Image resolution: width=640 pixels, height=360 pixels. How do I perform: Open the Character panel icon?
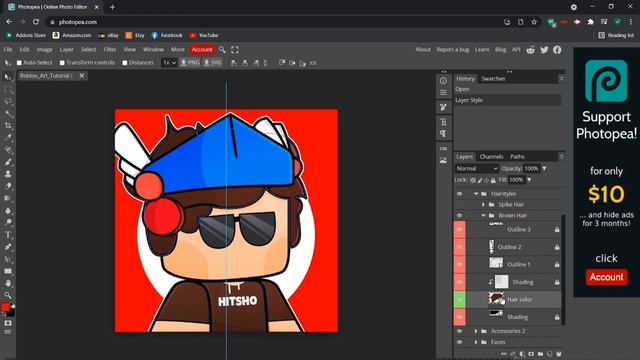pyautogui.click(x=443, y=122)
